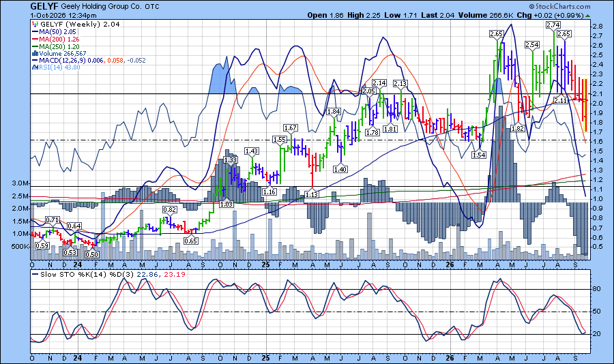
Task: Select the MA(250) green line swatch
Action: (35, 46)
